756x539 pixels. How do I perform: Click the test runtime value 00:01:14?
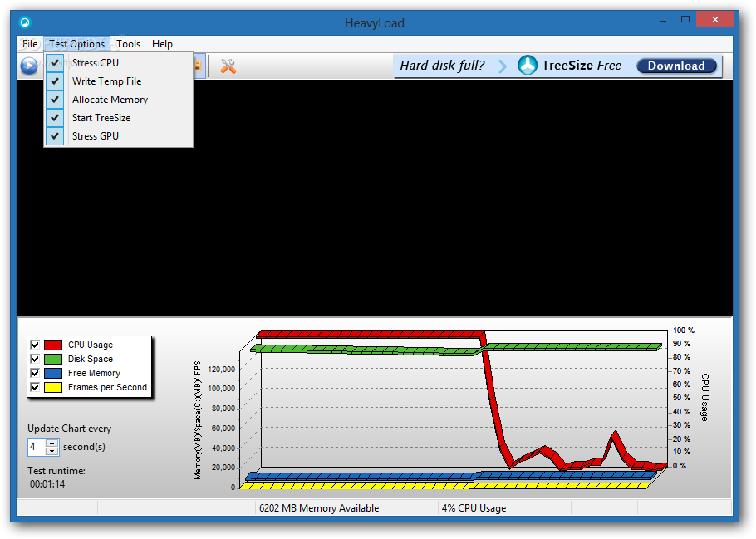pyautogui.click(x=47, y=483)
